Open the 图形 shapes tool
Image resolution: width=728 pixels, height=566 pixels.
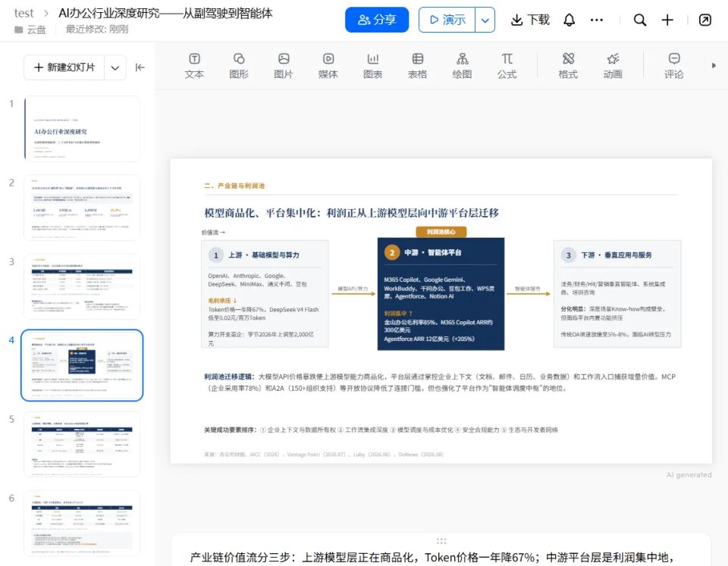239,66
